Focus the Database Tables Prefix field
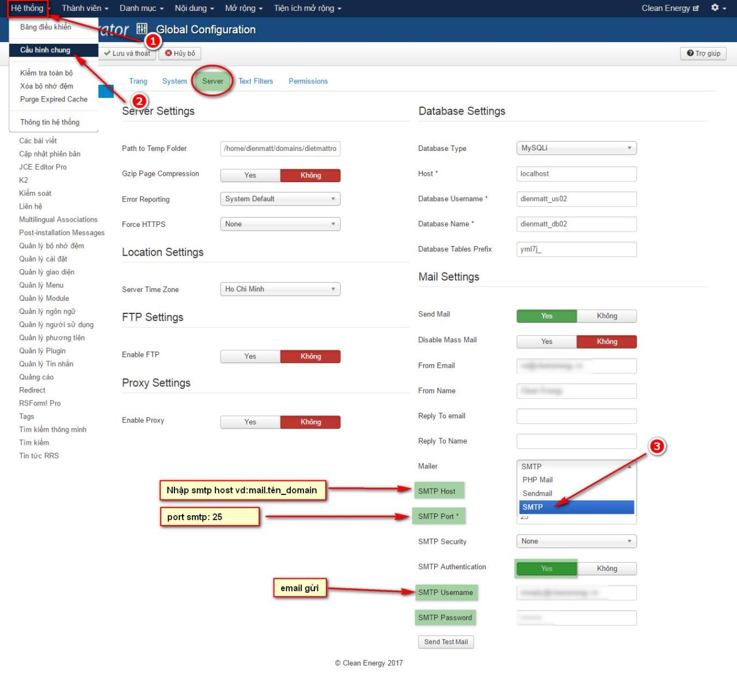737x700 pixels. click(577, 249)
